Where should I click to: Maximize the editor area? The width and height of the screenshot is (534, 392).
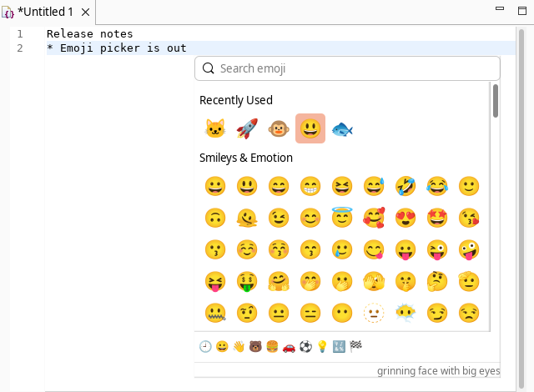coord(522,11)
